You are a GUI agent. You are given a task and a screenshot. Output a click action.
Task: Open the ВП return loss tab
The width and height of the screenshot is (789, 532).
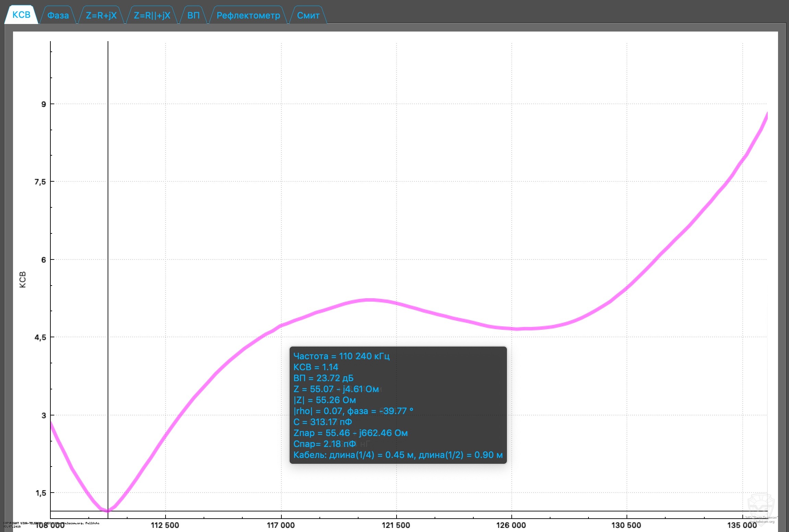coord(193,15)
